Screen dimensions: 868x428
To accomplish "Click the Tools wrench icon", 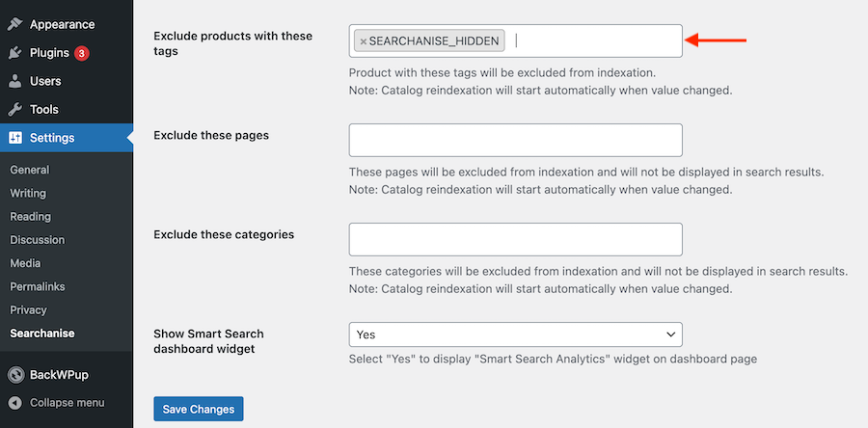I will [x=15, y=110].
